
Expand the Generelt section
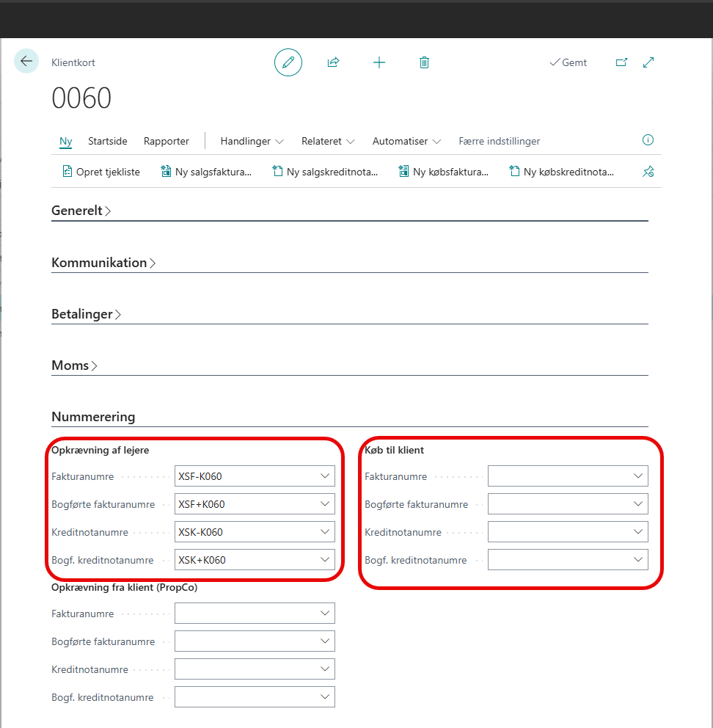(x=81, y=211)
